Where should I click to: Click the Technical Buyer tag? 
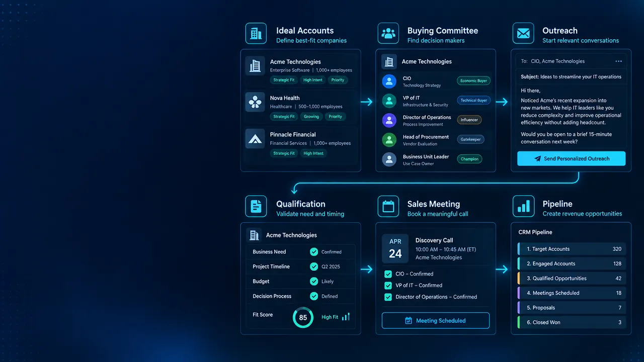pyautogui.click(x=474, y=100)
